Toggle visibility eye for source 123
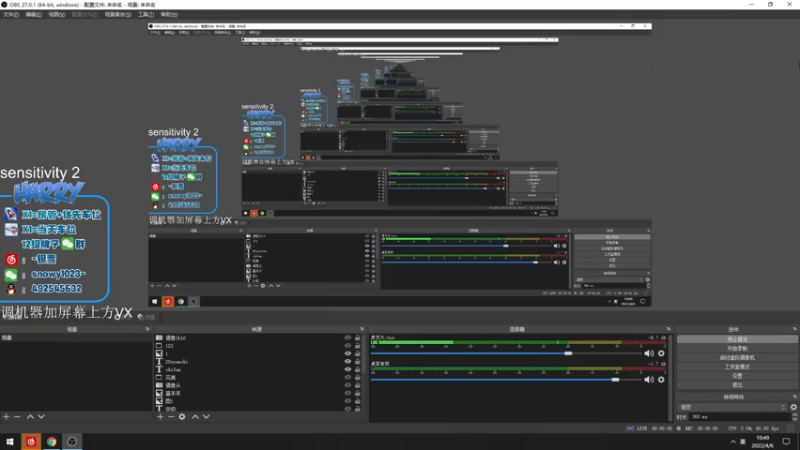800x450 pixels. (x=348, y=345)
